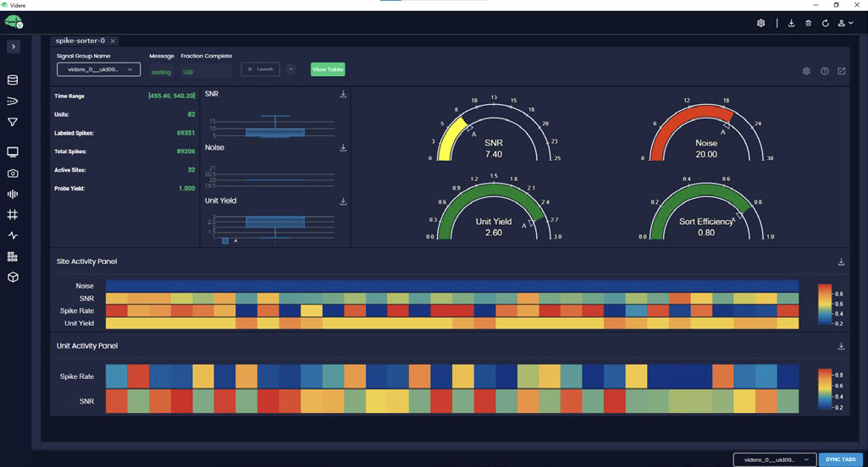This screenshot has width=868, height=467.
Task: Open the 3D cube icon in sidebar
Action: pyautogui.click(x=13, y=277)
